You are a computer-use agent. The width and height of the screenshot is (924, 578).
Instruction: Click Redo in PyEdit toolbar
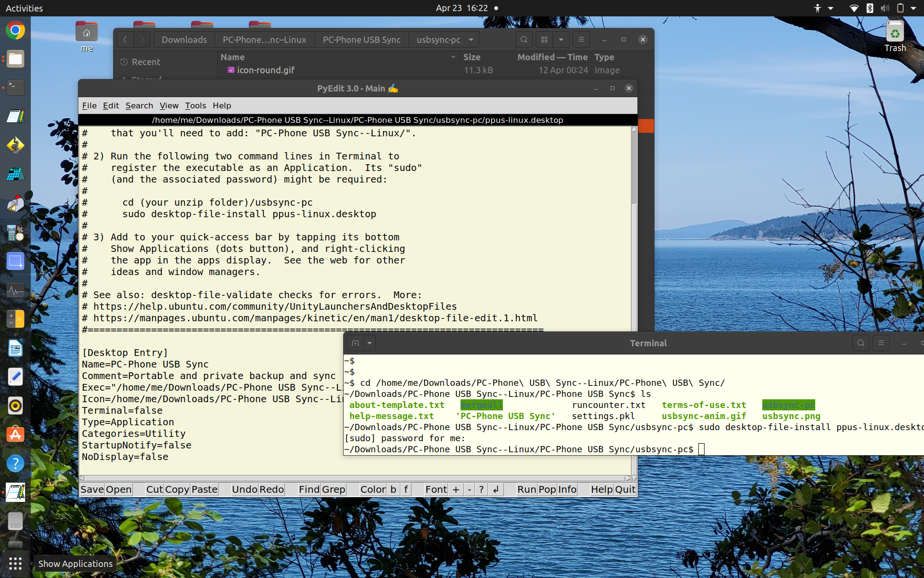[271, 489]
